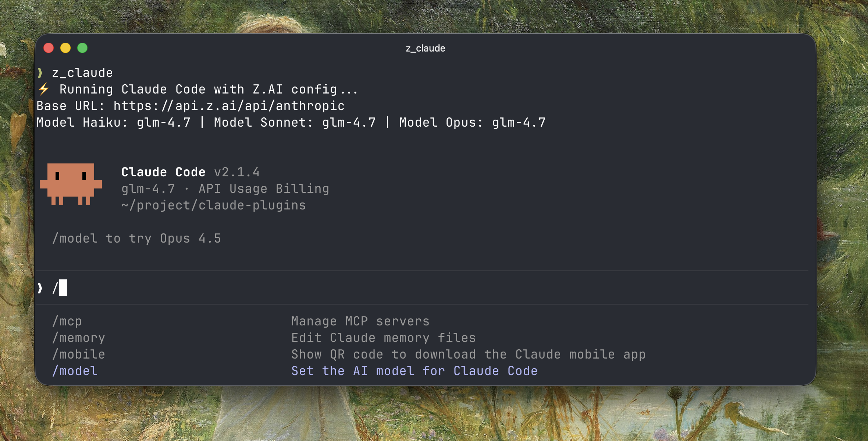The image size is (868, 441).
Task: Click the top shell prompt chevron
Action: coord(40,73)
